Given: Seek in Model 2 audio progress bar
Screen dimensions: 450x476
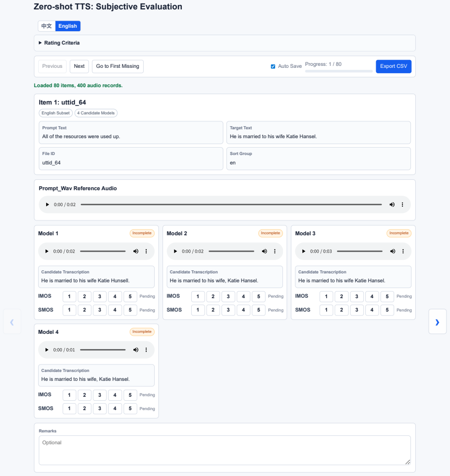Looking at the screenshot, I should [x=231, y=251].
